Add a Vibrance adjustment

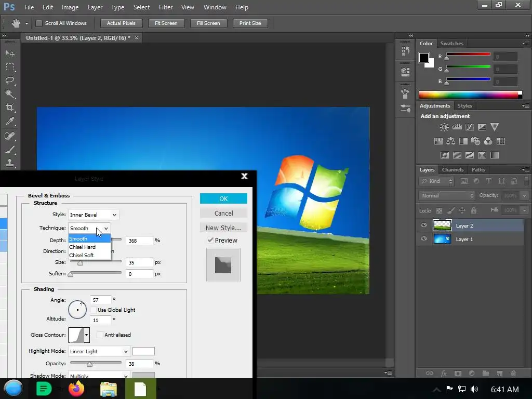[495, 127]
